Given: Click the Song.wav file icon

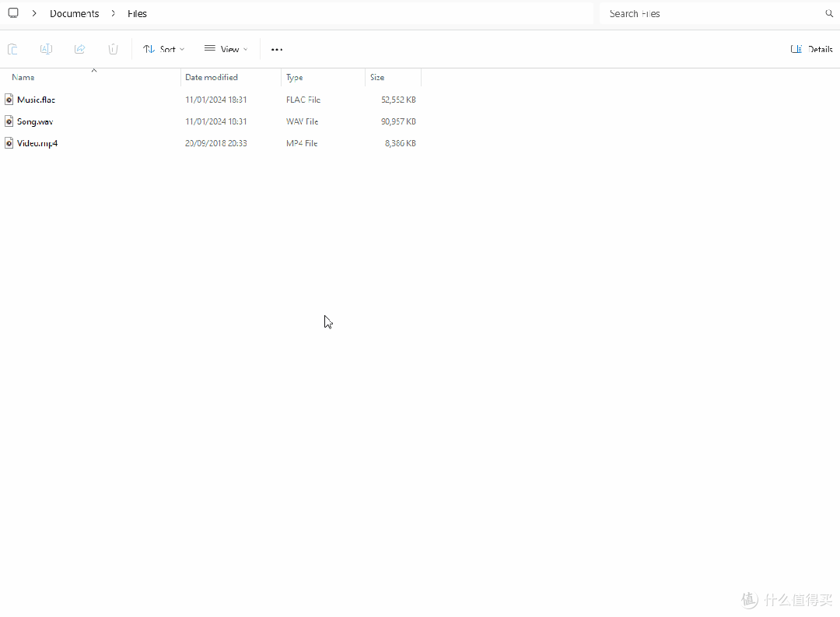Looking at the screenshot, I should pos(9,121).
